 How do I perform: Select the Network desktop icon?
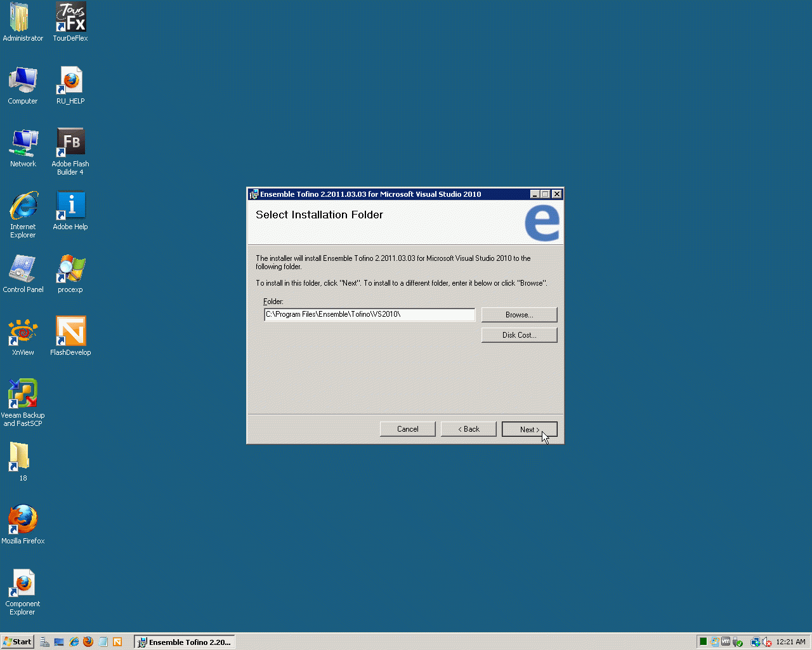[23, 148]
